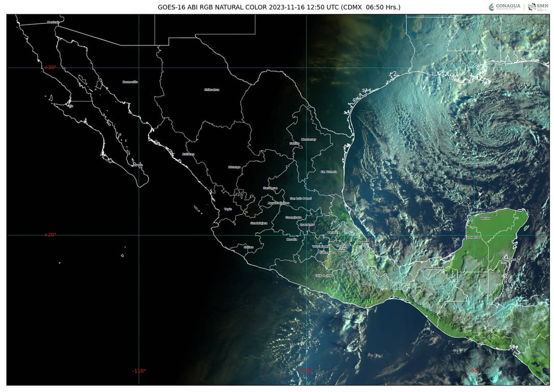Click the Chihuahua city label
The width and height of the screenshot is (554, 392).
click(211, 89)
